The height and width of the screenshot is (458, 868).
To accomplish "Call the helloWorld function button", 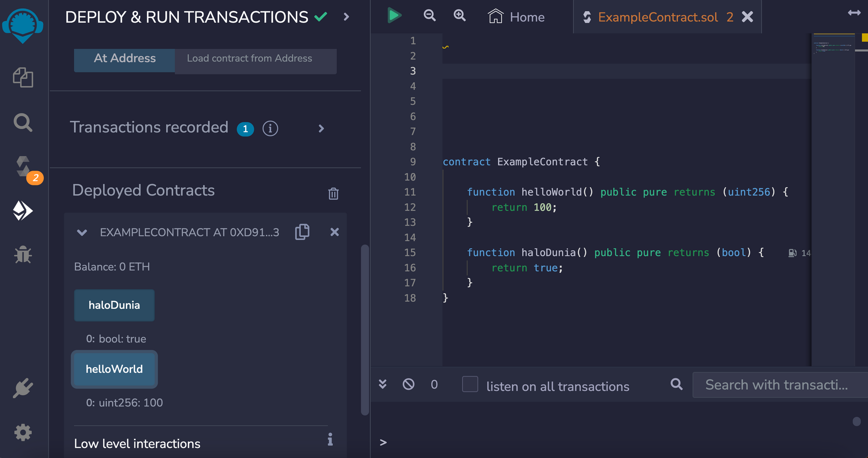I will pos(114,369).
